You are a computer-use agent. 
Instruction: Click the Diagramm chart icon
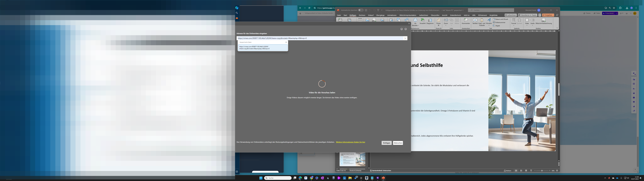430,21
